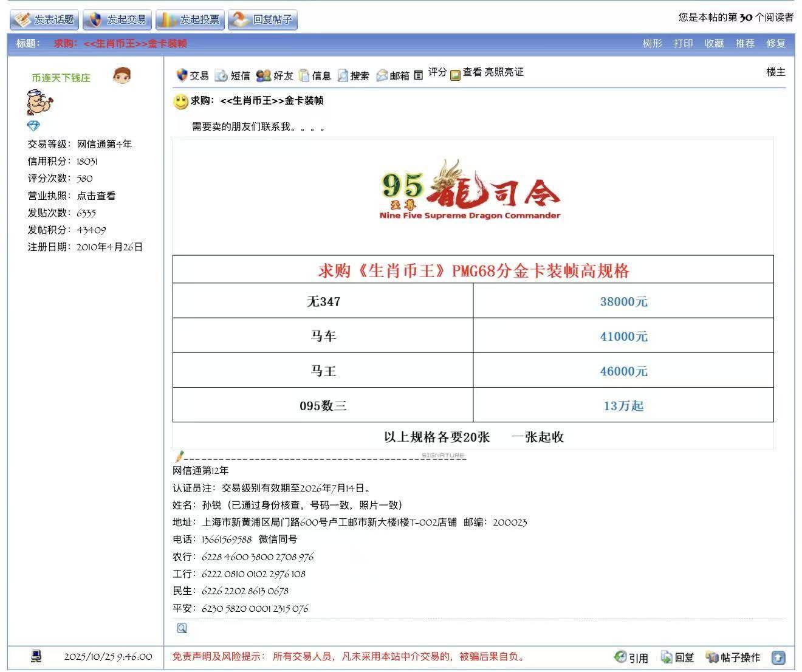
Task: Send a message via 短信 icon
Action: click(x=221, y=75)
